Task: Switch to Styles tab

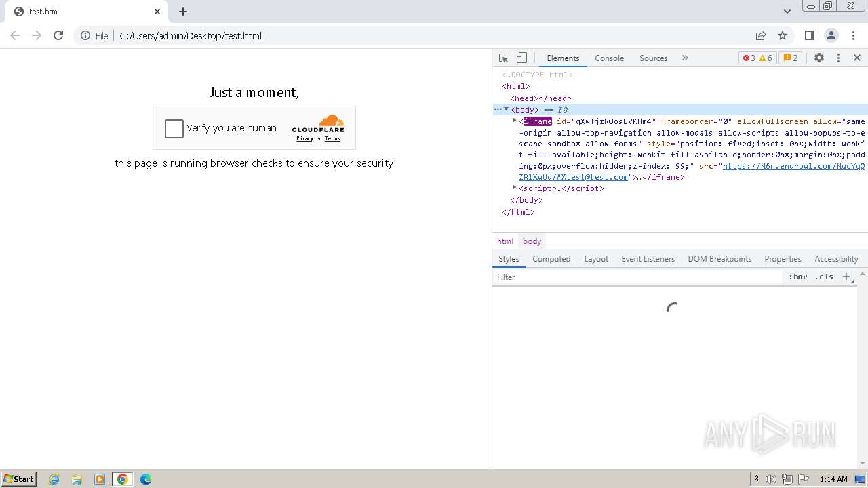Action: (x=509, y=259)
